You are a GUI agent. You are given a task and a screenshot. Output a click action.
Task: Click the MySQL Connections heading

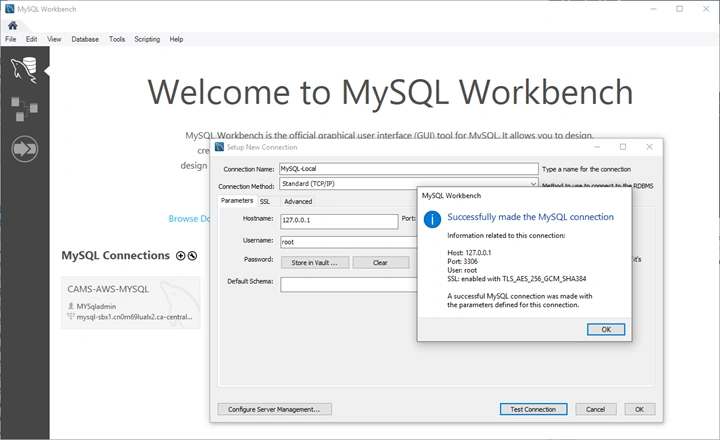[115, 255]
